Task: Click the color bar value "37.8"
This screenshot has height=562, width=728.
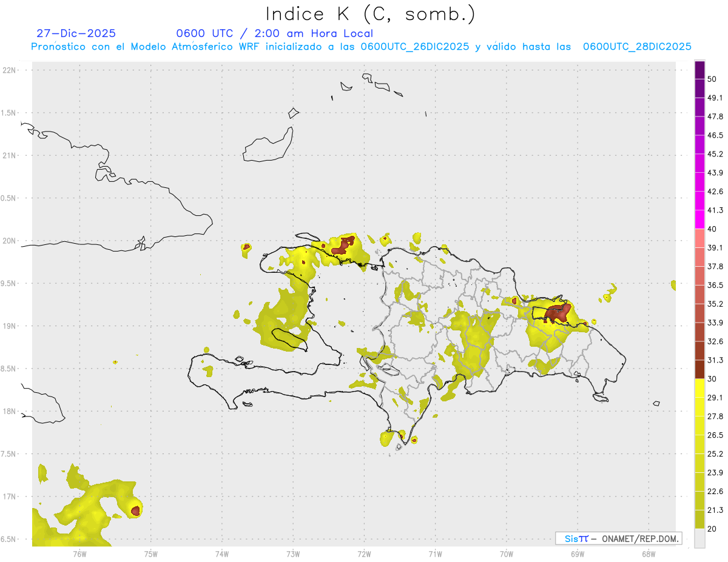Action: (x=715, y=266)
